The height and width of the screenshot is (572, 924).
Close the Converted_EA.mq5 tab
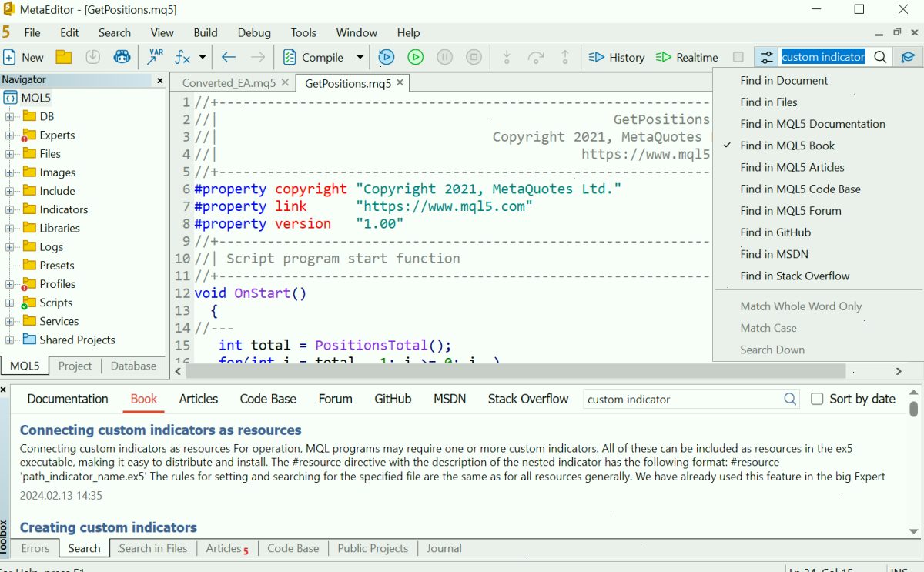(285, 83)
